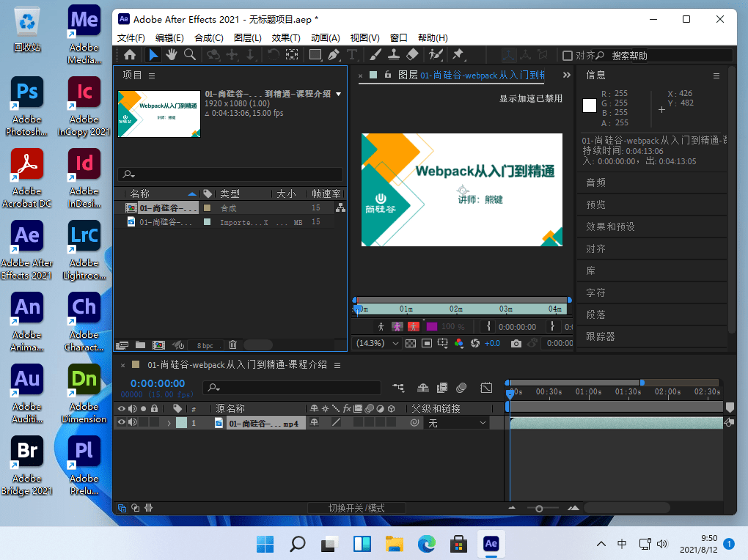Image resolution: width=748 pixels, height=560 pixels.
Task: Click the new composition icon in project panel
Action: pyautogui.click(x=158, y=345)
